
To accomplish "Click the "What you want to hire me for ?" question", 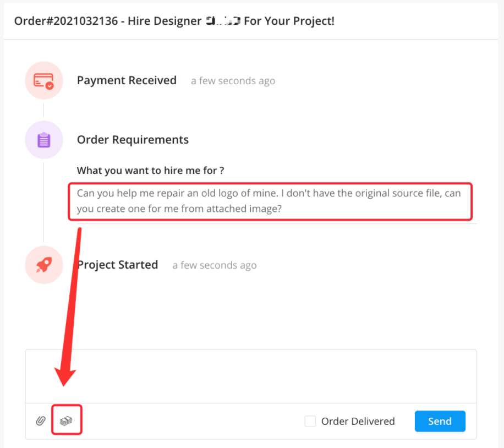I will pyautogui.click(x=150, y=171).
